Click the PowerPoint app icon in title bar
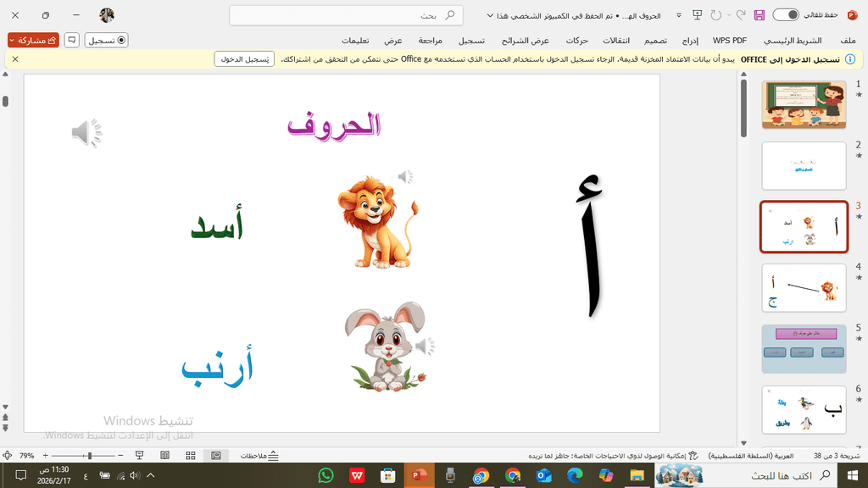Image resolution: width=868 pixels, height=488 pixels. [x=853, y=15]
